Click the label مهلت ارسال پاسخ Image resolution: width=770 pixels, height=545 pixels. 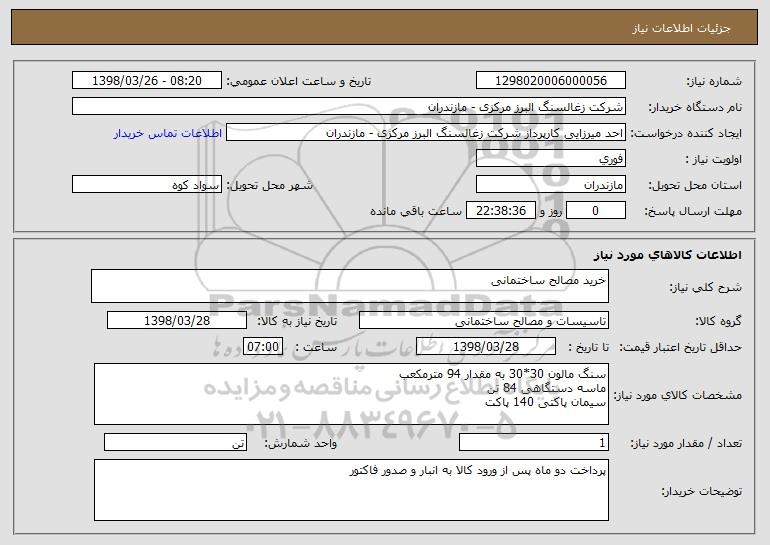(x=693, y=211)
